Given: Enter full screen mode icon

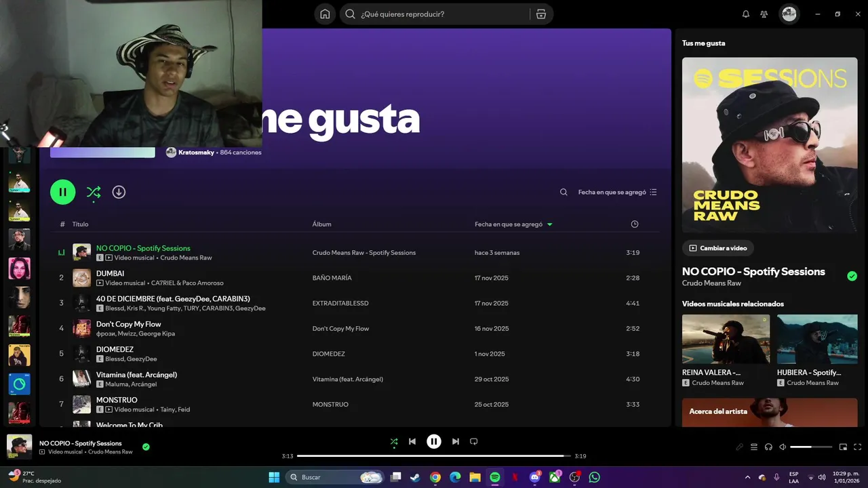Looking at the screenshot, I should coord(857,447).
